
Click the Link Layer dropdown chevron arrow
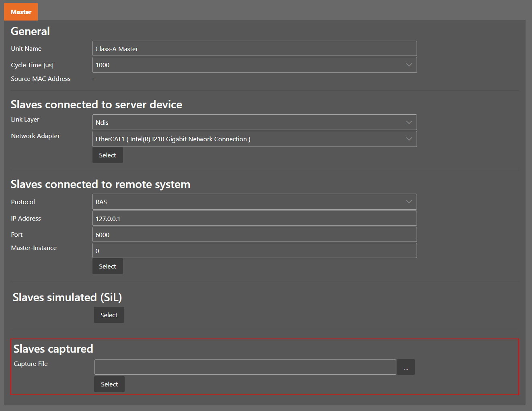click(x=409, y=122)
